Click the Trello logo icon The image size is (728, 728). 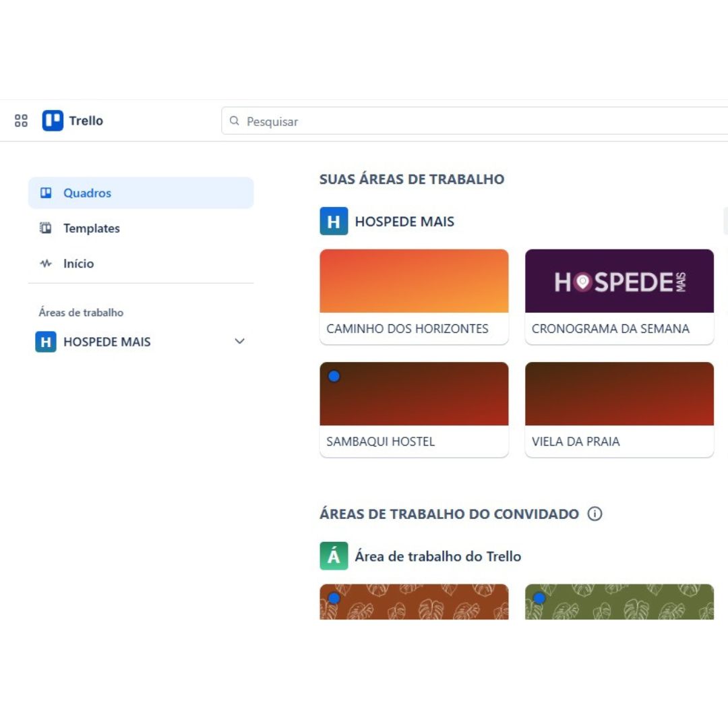53,121
